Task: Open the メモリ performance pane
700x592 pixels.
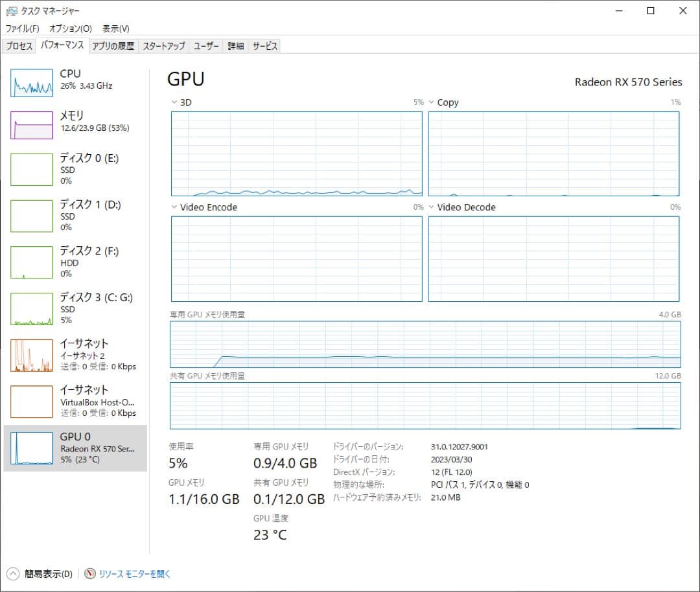Action: pyautogui.click(x=75, y=125)
